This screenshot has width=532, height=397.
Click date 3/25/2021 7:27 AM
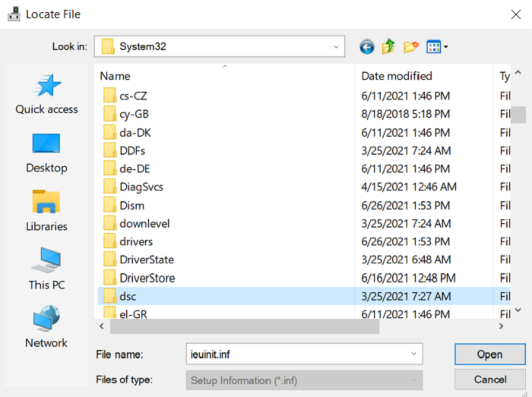(406, 296)
